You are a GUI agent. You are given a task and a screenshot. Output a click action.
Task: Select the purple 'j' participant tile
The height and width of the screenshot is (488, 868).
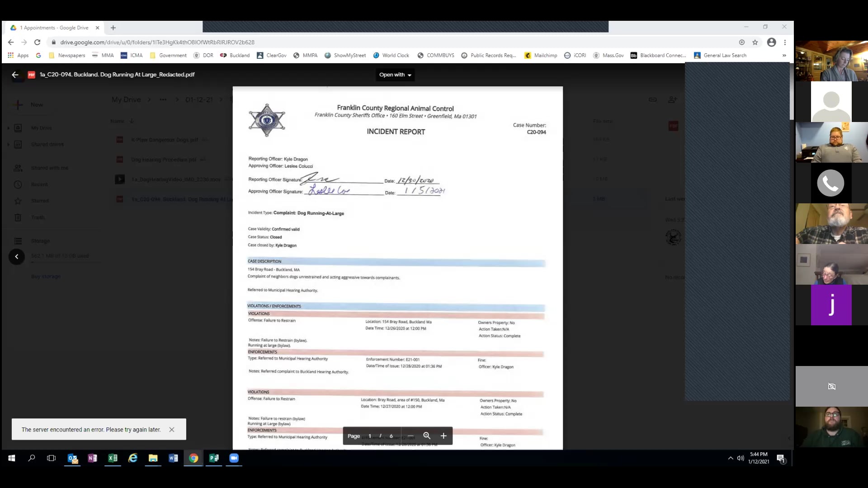pyautogui.click(x=831, y=305)
